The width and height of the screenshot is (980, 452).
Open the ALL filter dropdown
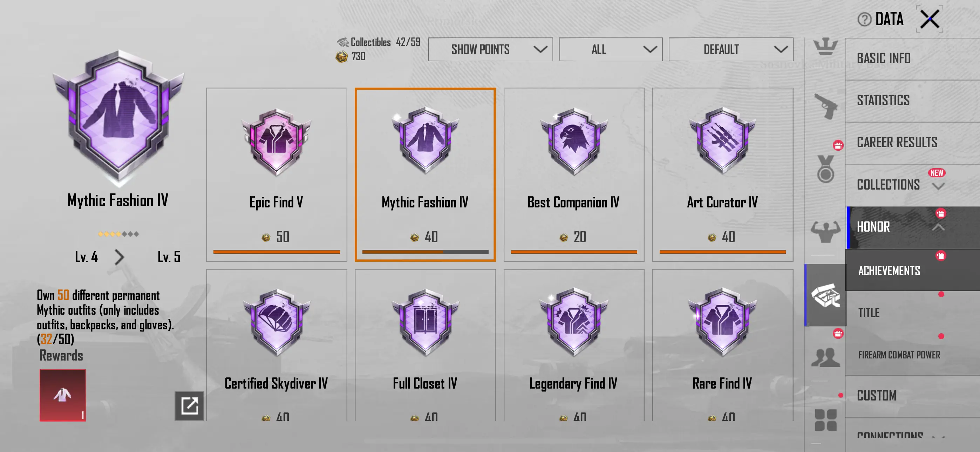coord(610,49)
